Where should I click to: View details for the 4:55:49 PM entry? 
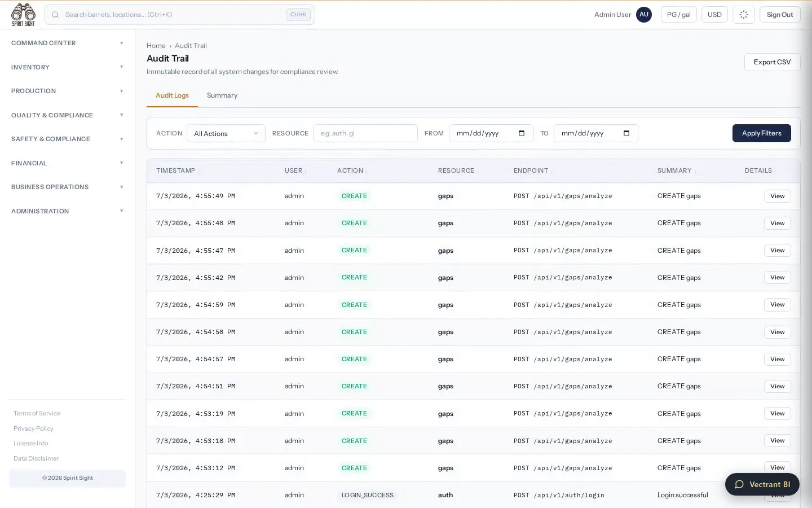click(777, 196)
